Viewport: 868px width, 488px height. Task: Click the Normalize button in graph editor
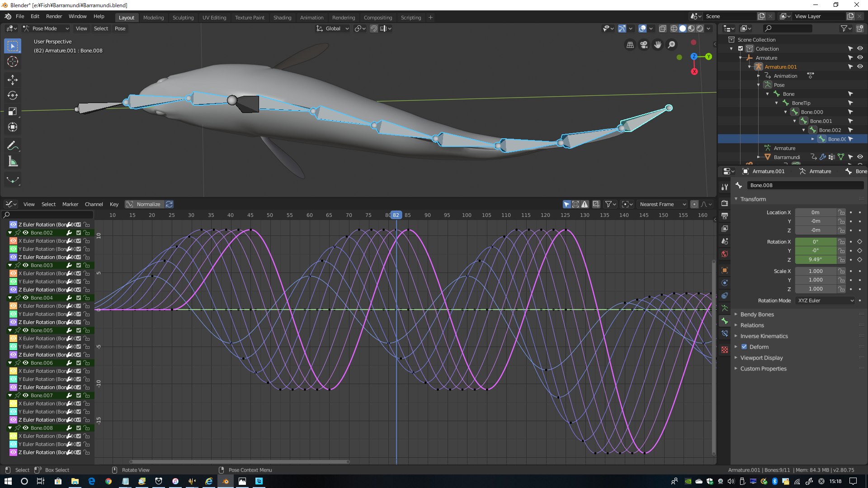(x=144, y=204)
